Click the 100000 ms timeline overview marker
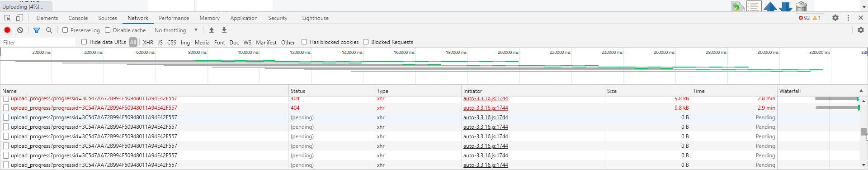The image size is (868, 170). 248,53
